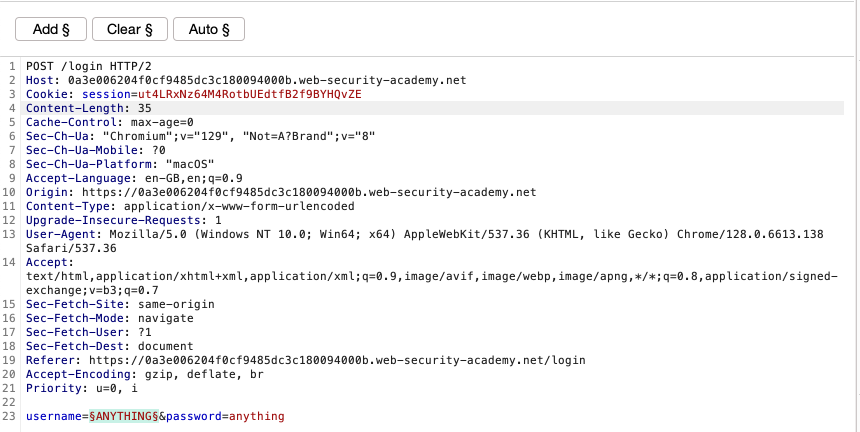Image resolution: width=860 pixels, height=432 pixels.
Task: Click the password value 'anything' in request body
Action: [257, 416]
